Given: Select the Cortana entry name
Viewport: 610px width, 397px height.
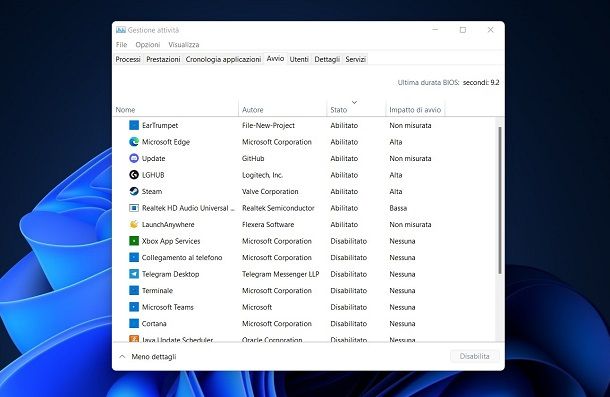Looking at the screenshot, I should pos(154,323).
